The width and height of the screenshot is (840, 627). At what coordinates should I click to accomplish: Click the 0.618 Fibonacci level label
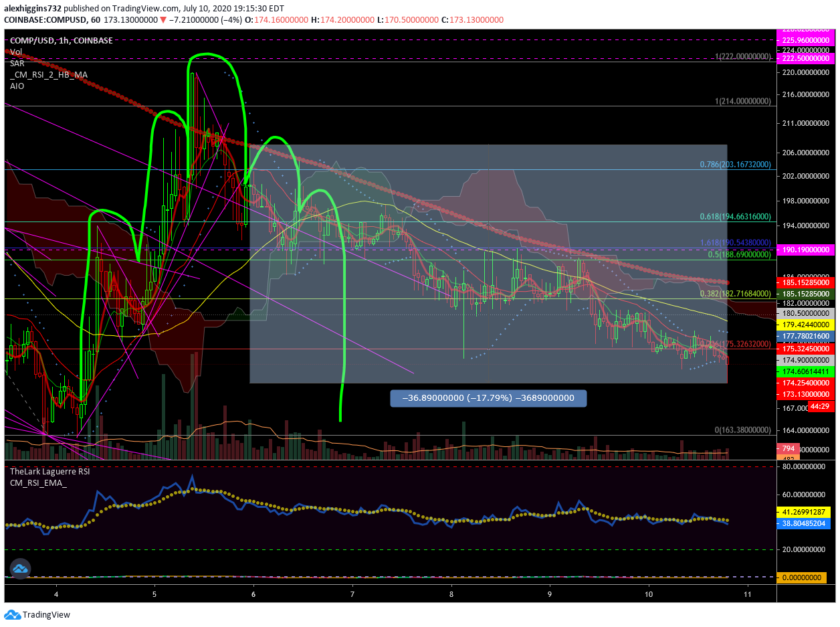tap(735, 217)
